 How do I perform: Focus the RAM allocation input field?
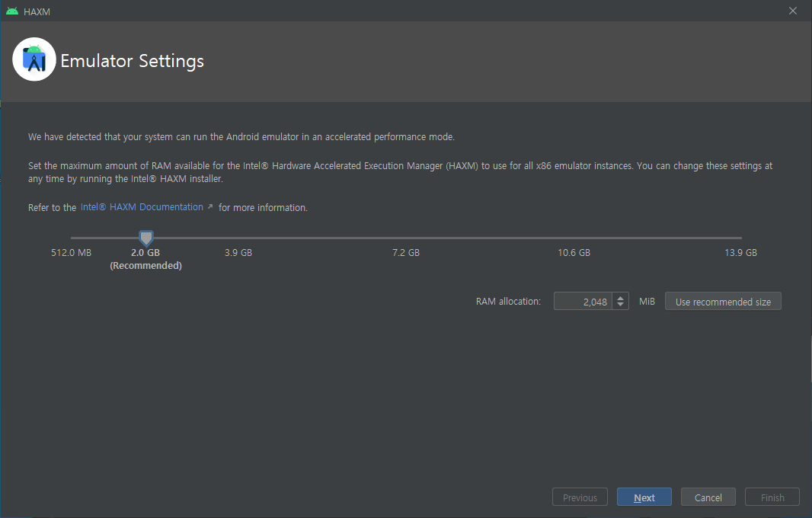pyautogui.click(x=583, y=301)
